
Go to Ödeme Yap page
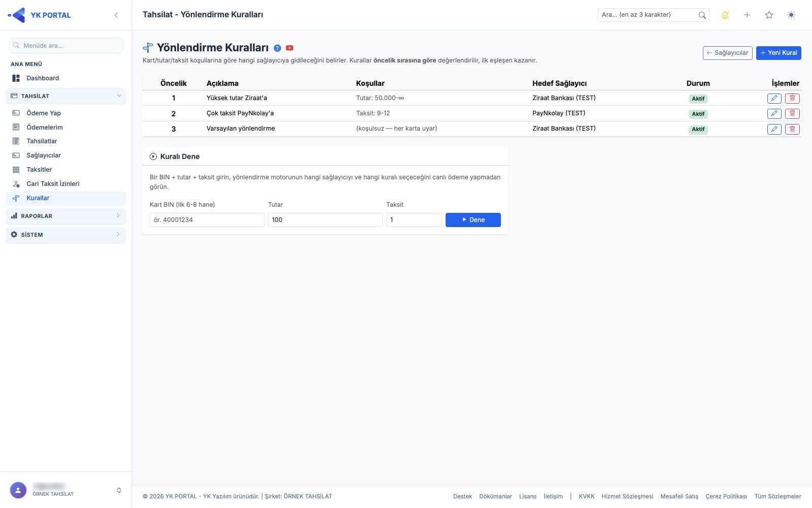[66, 113]
